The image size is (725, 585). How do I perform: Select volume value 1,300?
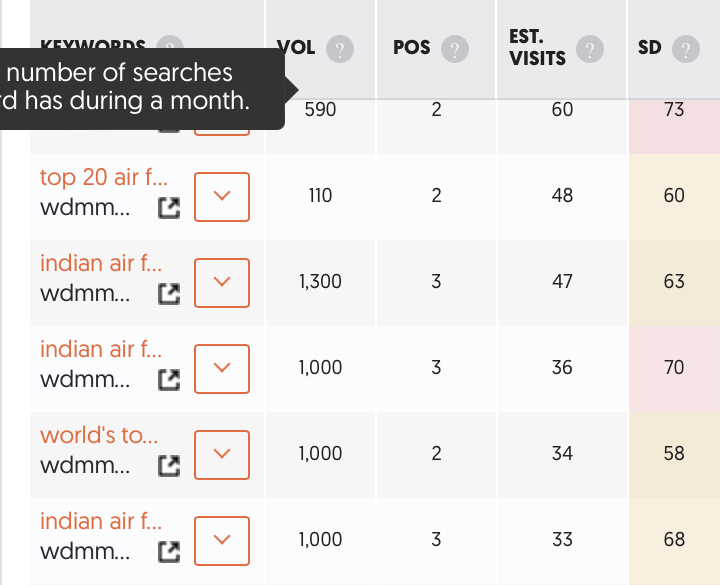[x=320, y=282]
